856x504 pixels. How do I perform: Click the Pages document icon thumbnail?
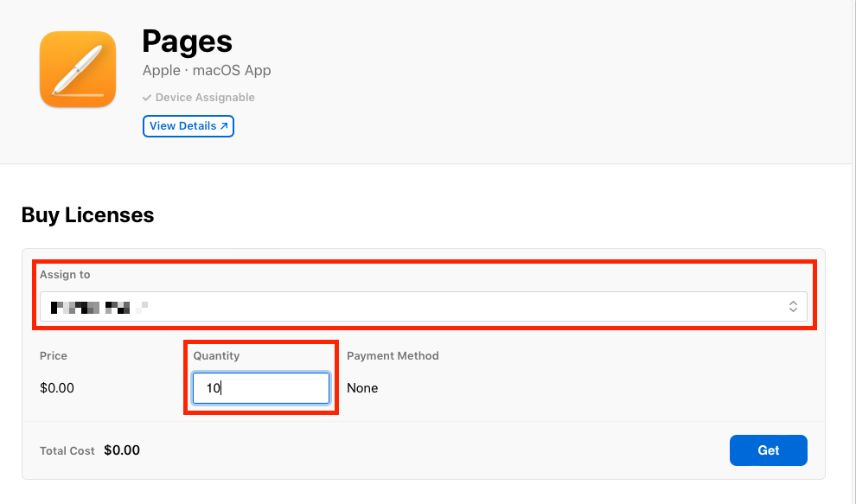(x=77, y=69)
